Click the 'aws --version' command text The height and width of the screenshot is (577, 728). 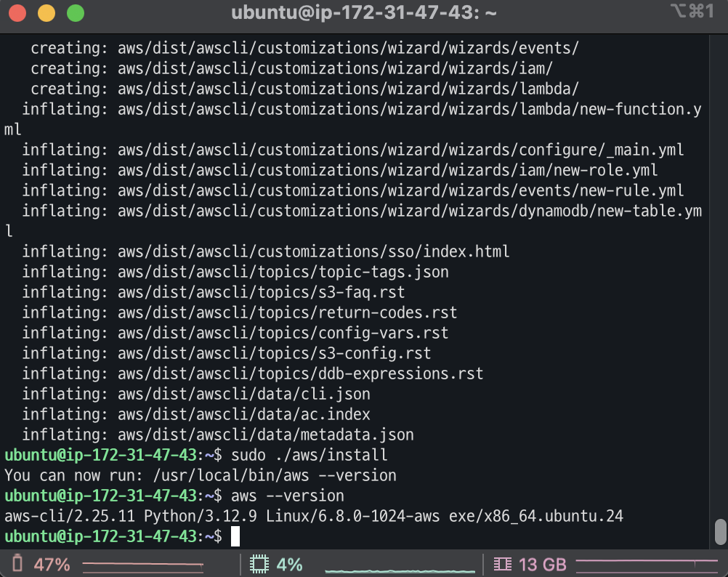click(288, 496)
